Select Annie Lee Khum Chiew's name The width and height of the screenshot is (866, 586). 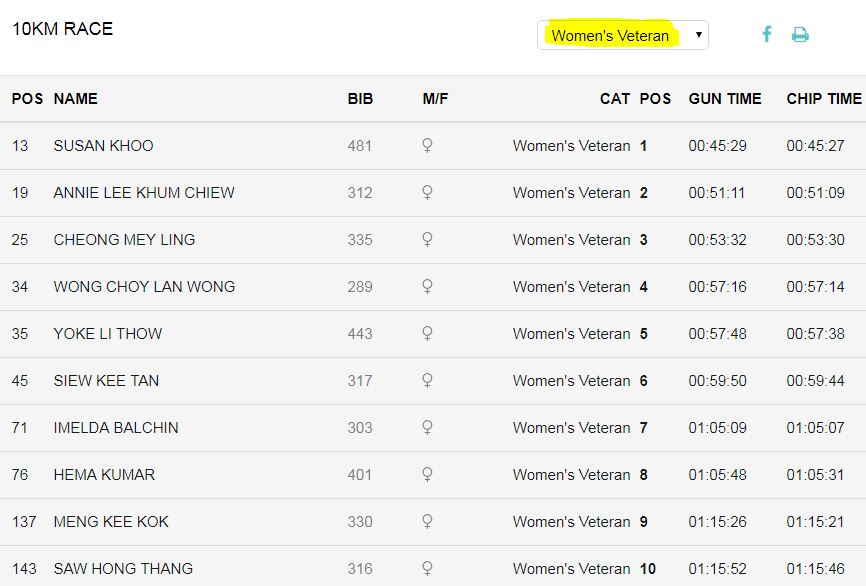point(144,193)
